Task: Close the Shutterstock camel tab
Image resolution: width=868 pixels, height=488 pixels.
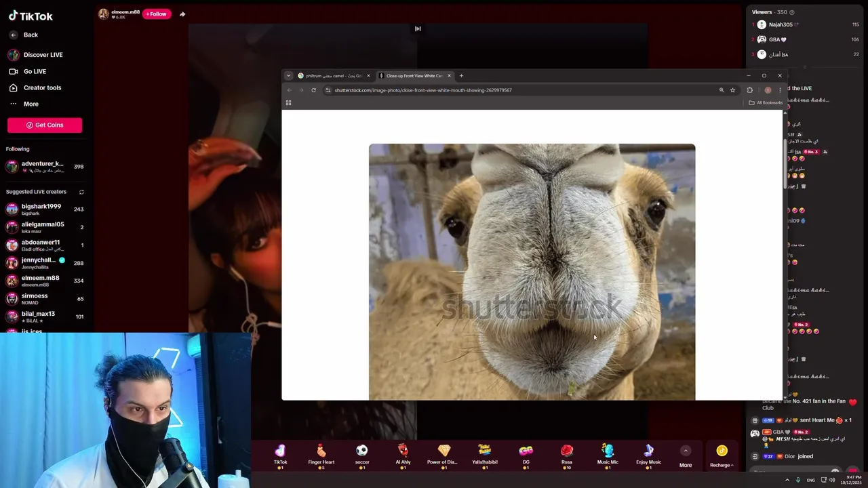Action: pyautogui.click(x=449, y=76)
